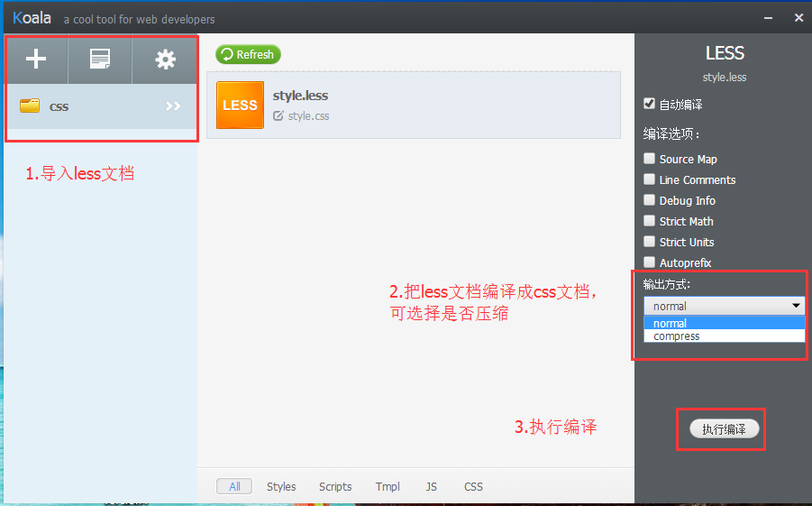
Task: Switch to the Scripts filter tab
Action: pyautogui.click(x=335, y=486)
